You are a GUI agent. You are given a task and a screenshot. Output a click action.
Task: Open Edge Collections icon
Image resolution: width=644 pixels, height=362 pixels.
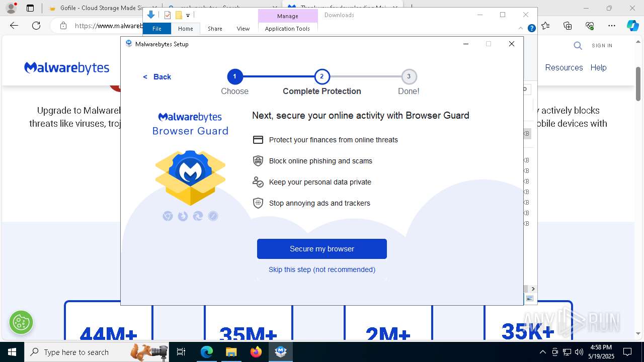pos(568,26)
